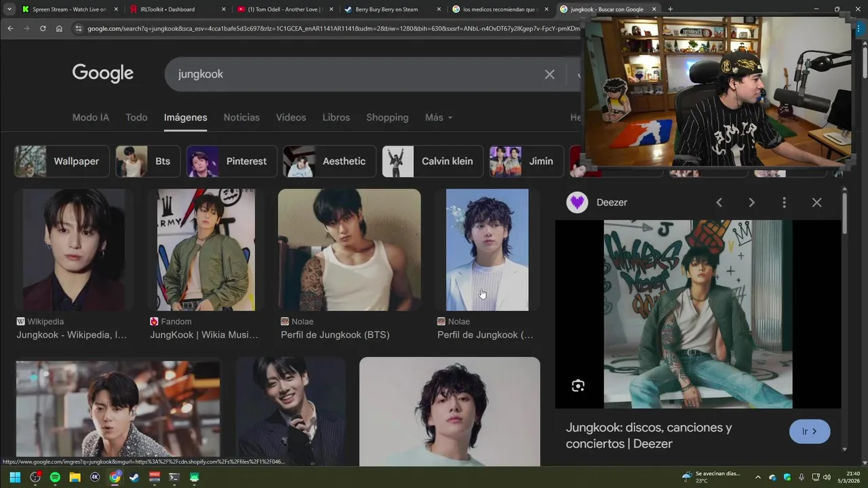Filter images by Pinterest chip
868x488 pixels.
pyautogui.click(x=232, y=161)
